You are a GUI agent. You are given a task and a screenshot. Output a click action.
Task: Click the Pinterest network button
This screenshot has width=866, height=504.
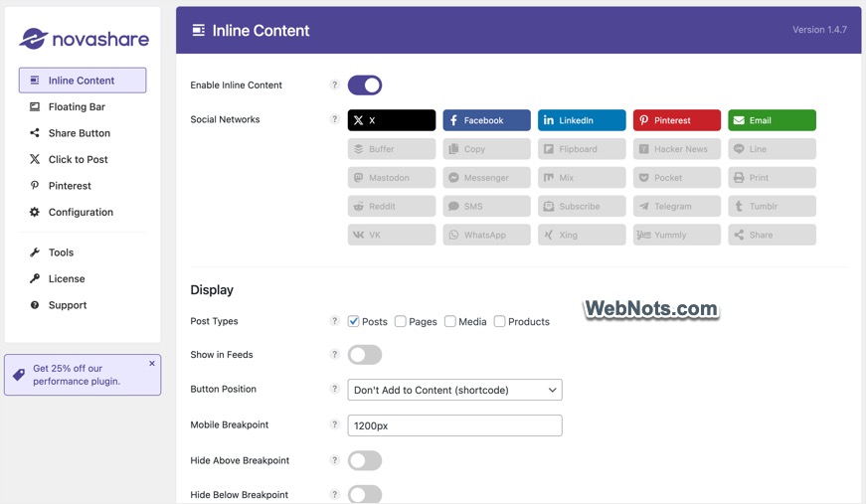677,120
